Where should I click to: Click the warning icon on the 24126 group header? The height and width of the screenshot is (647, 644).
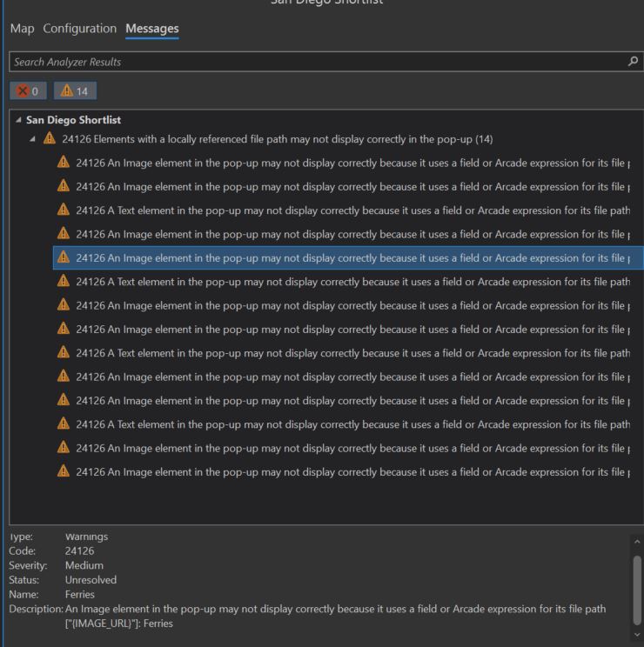coord(49,139)
